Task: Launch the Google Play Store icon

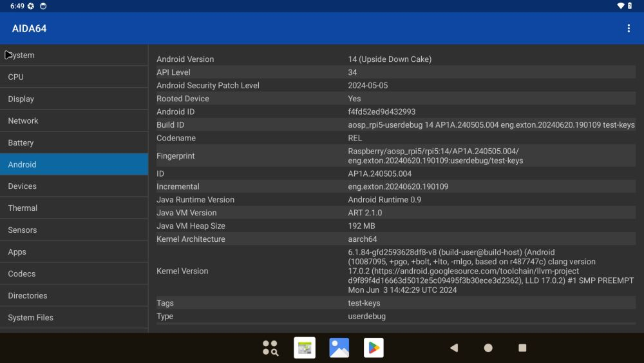Action: 374,348
